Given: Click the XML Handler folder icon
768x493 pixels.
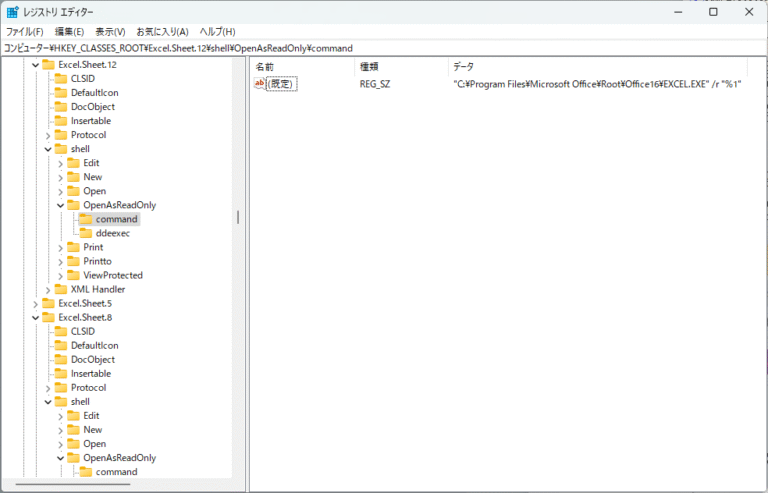Looking at the screenshot, I should (x=61, y=289).
